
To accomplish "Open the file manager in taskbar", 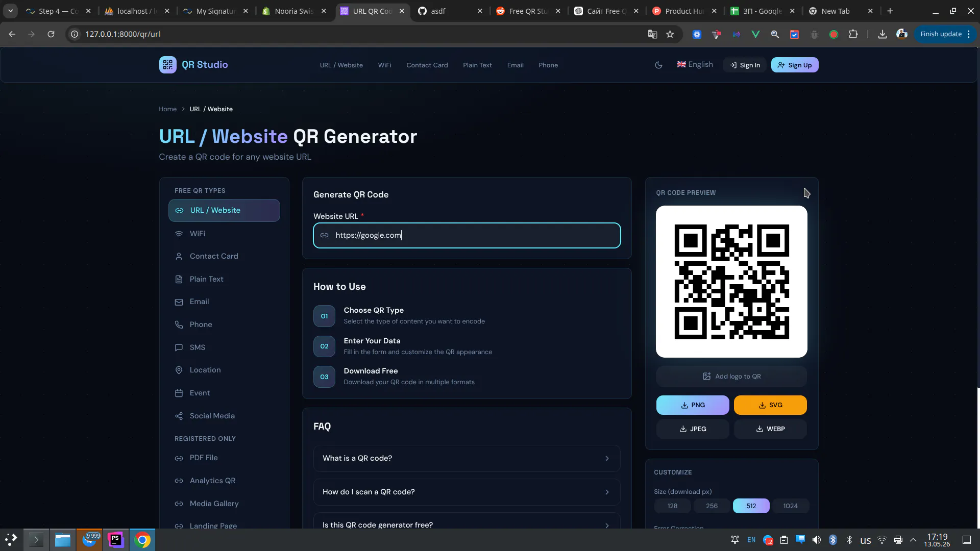I will click(x=63, y=540).
